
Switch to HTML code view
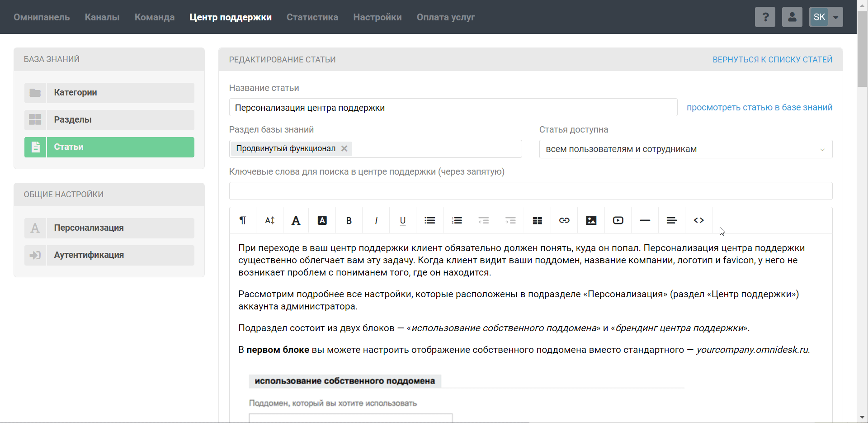(x=698, y=220)
